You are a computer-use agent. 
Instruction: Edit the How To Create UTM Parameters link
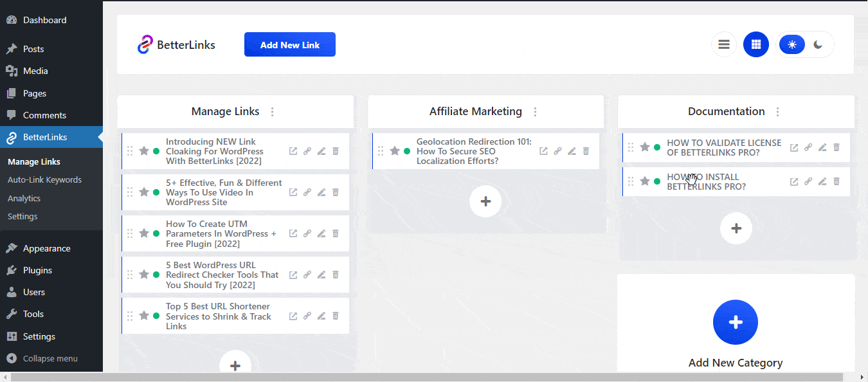click(x=321, y=233)
